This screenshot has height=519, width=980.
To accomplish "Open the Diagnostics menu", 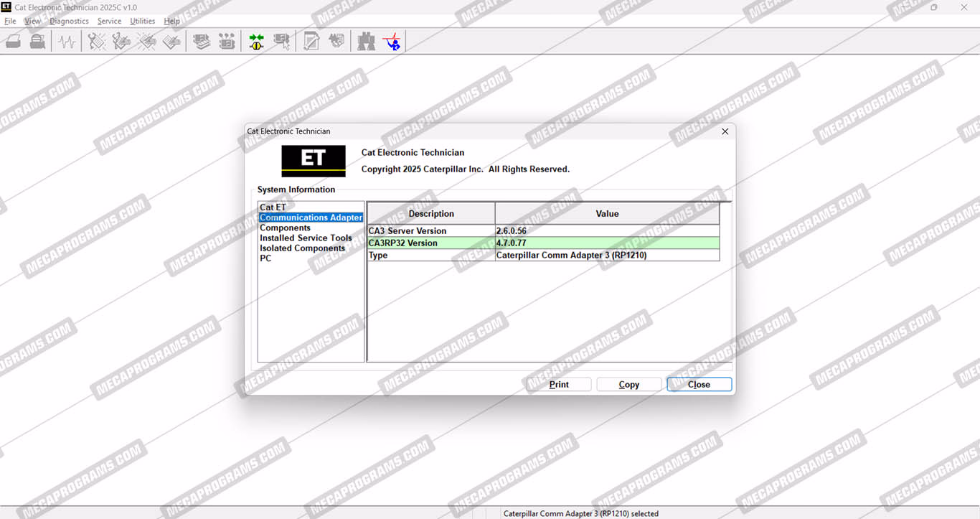I will [x=69, y=21].
